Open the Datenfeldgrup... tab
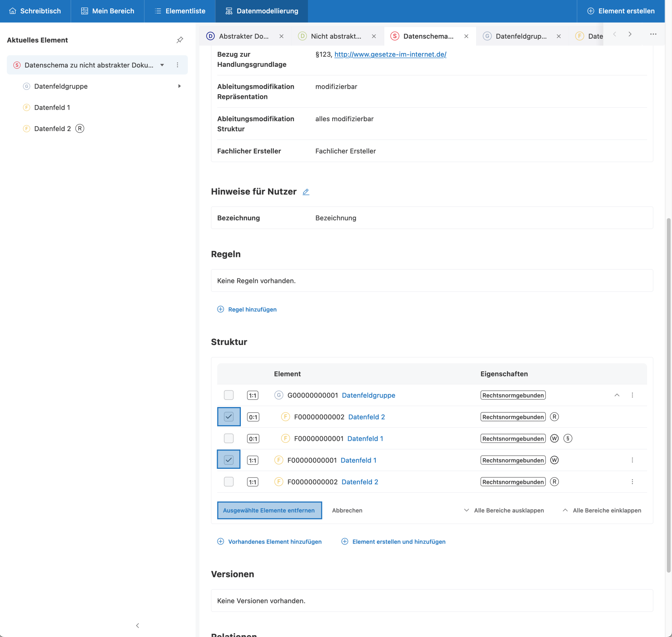 (x=520, y=36)
